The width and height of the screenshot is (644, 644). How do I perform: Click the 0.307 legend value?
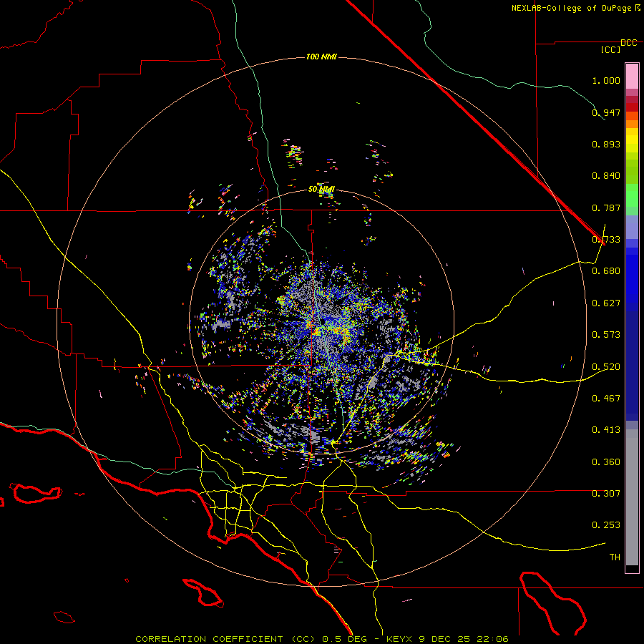606,494
